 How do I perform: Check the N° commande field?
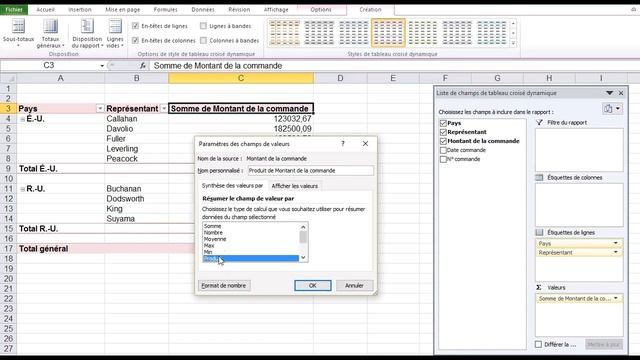(443, 159)
